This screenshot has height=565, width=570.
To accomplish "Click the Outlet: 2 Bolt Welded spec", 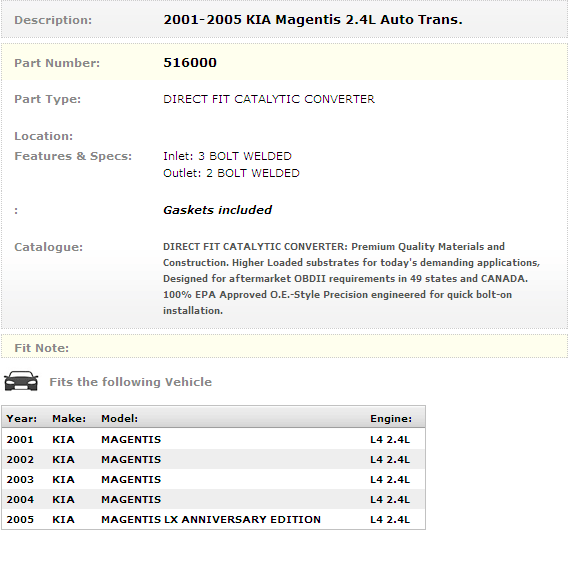I will (231, 173).
